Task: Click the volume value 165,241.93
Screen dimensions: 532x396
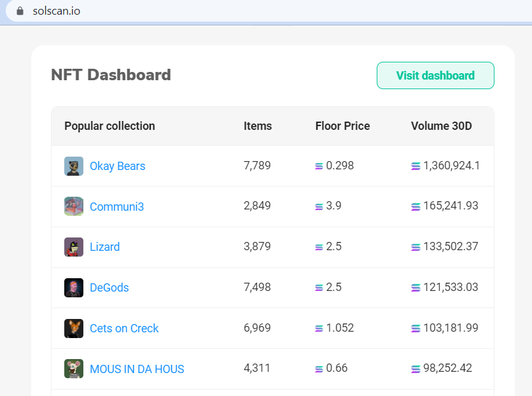Action: coord(451,206)
